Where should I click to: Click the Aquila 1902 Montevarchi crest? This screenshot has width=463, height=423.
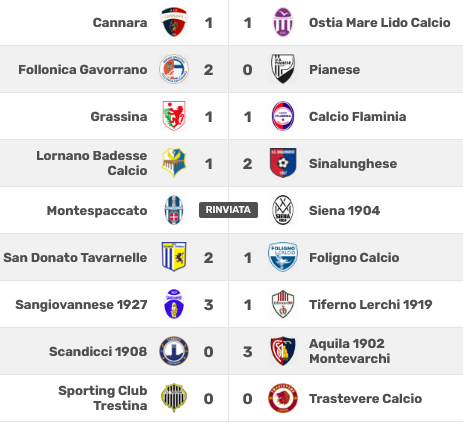coord(283,351)
